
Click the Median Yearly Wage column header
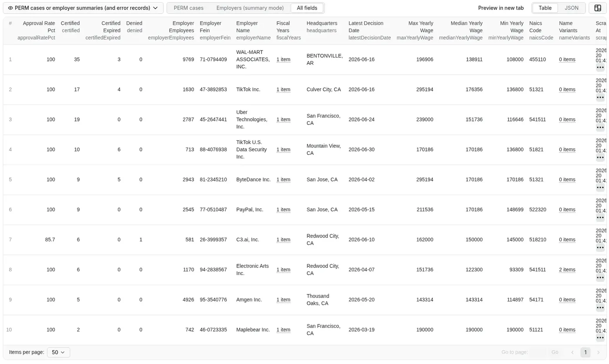coord(461,30)
